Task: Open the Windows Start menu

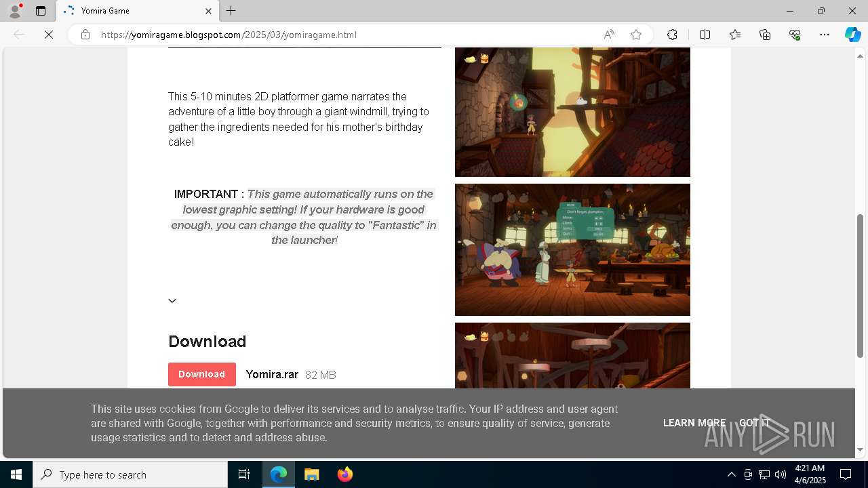Action: [x=16, y=474]
